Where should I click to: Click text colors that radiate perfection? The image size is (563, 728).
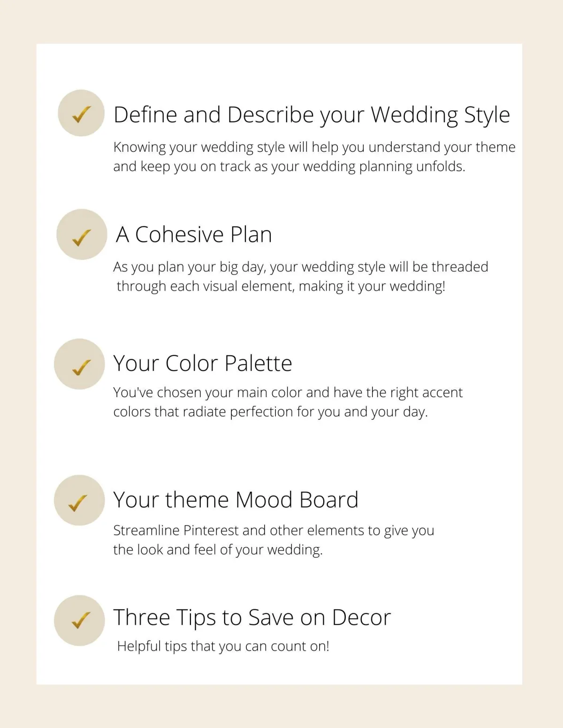[x=271, y=412]
